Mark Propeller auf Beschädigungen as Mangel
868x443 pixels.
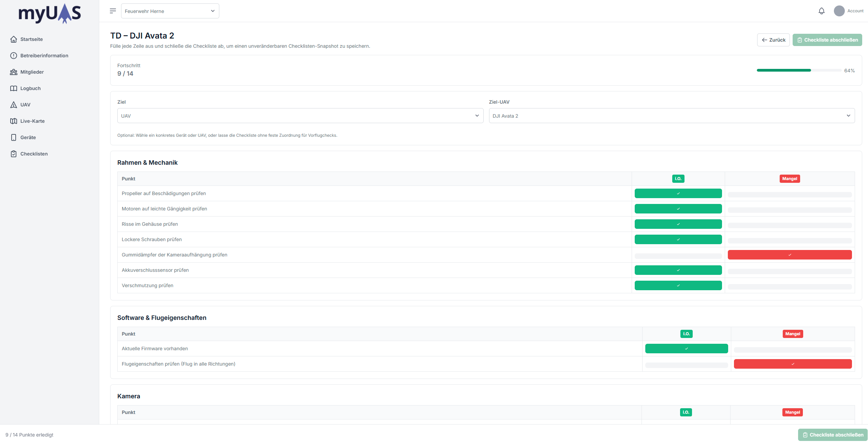790,195
